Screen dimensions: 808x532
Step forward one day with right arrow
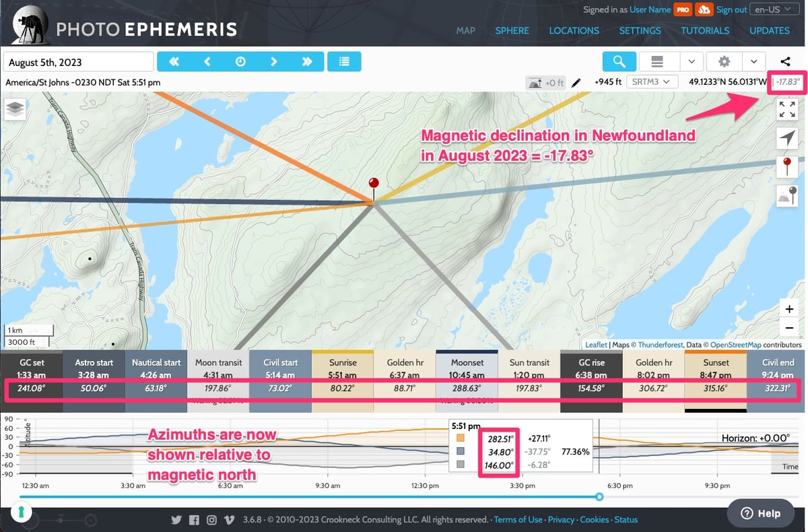[x=273, y=61]
